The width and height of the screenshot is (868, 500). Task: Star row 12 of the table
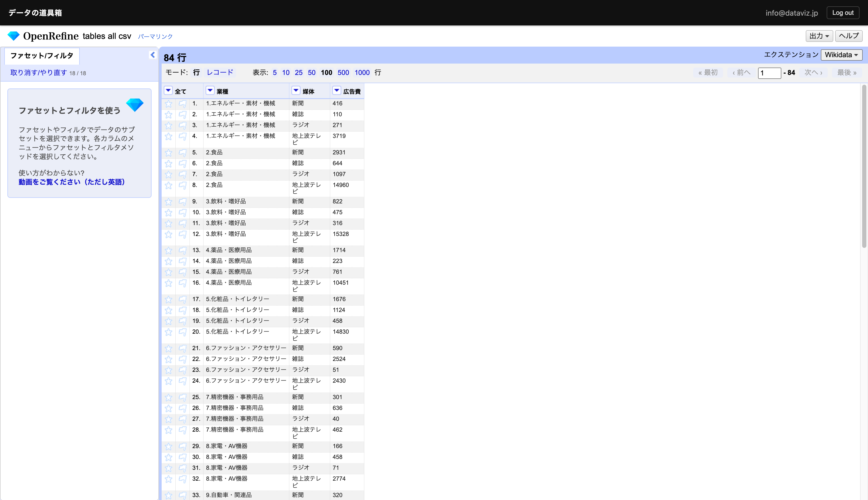coord(168,234)
